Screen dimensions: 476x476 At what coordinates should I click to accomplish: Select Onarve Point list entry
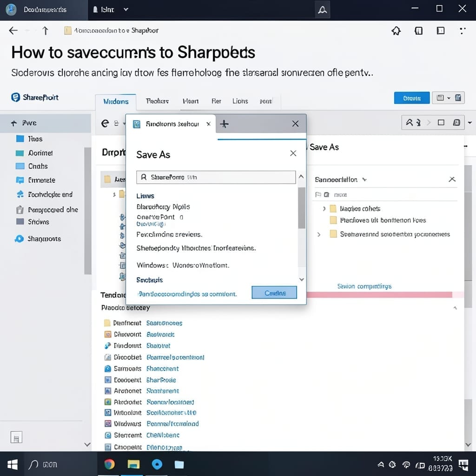tap(160, 217)
